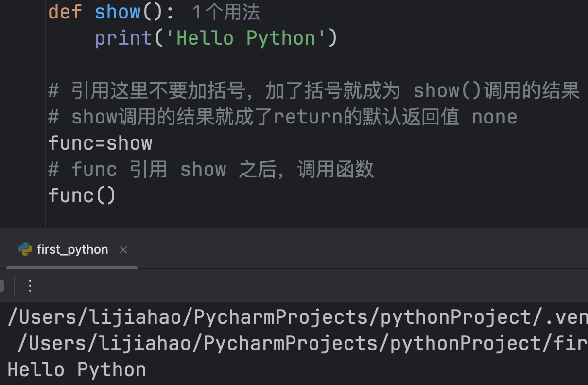Open the three-dot more options menu
This screenshot has height=385, width=588.
[x=30, y=286]
